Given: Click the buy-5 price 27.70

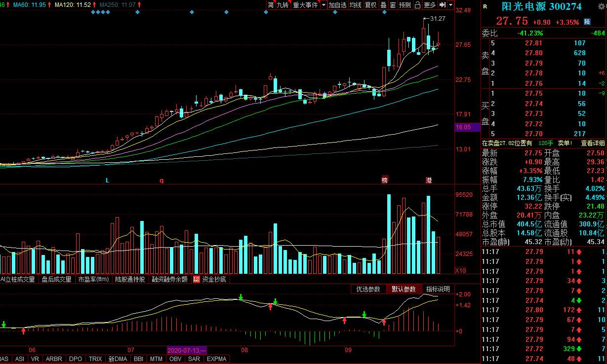Looking at the screenshot, I should coord(534,134).
